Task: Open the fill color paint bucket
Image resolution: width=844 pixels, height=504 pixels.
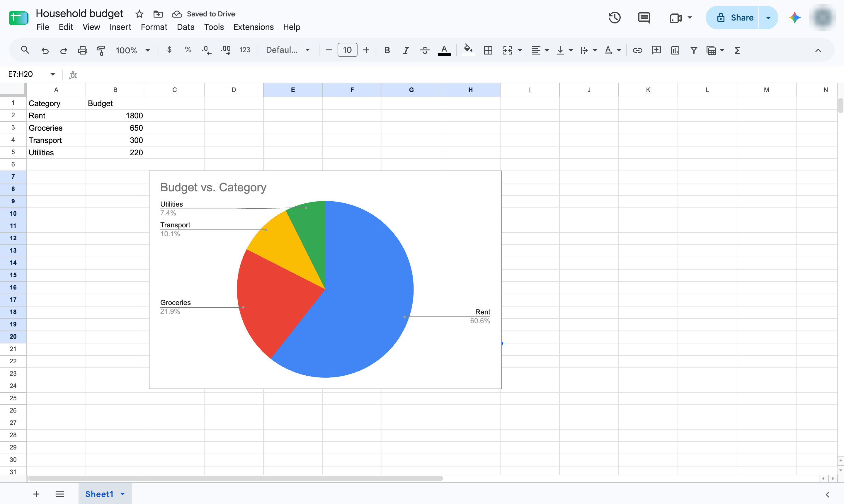Action: coord(468,50)
